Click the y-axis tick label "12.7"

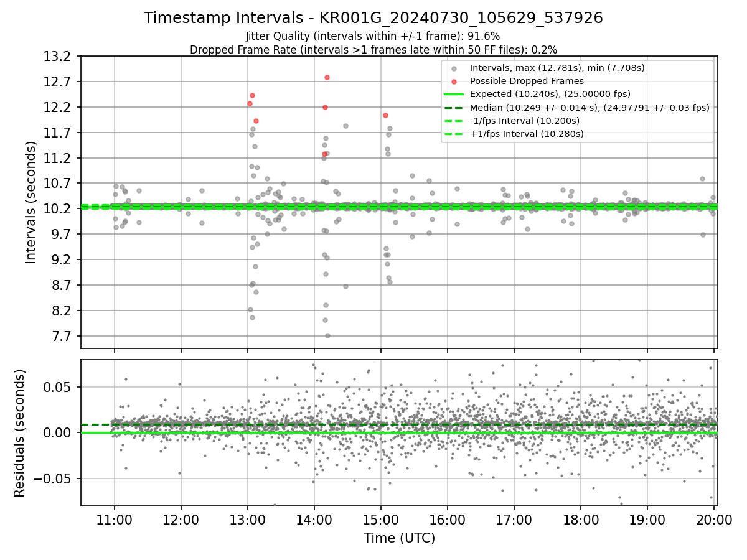tap(57, 82)
